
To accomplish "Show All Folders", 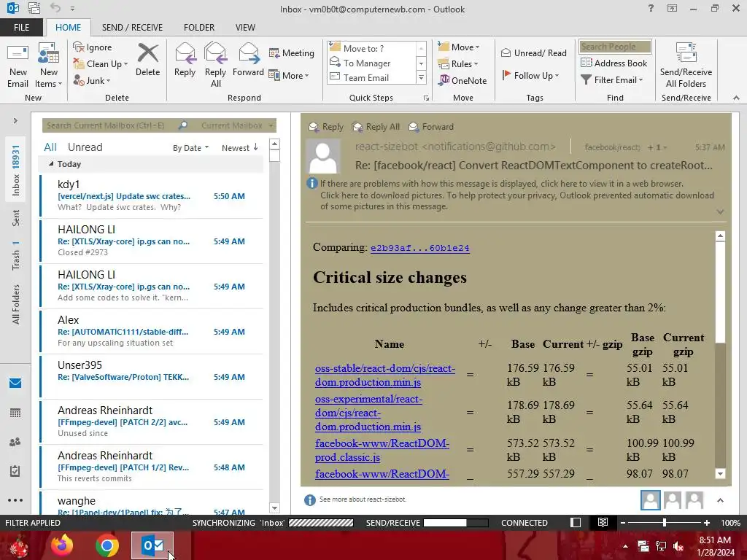I will tap(16, 304).
